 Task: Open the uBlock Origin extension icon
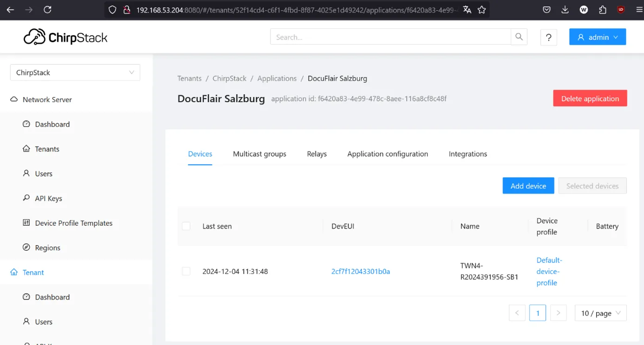(621, 10)
